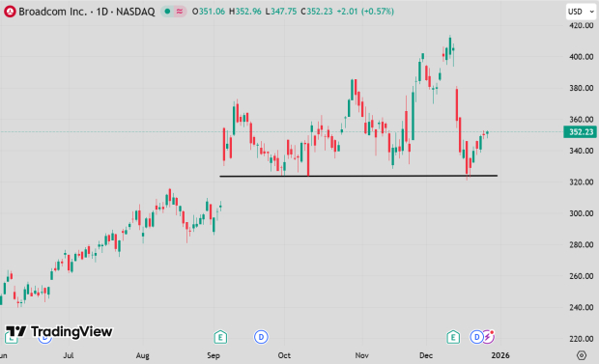
Task: Click the 400.00 price axis label
Action: 582,57
